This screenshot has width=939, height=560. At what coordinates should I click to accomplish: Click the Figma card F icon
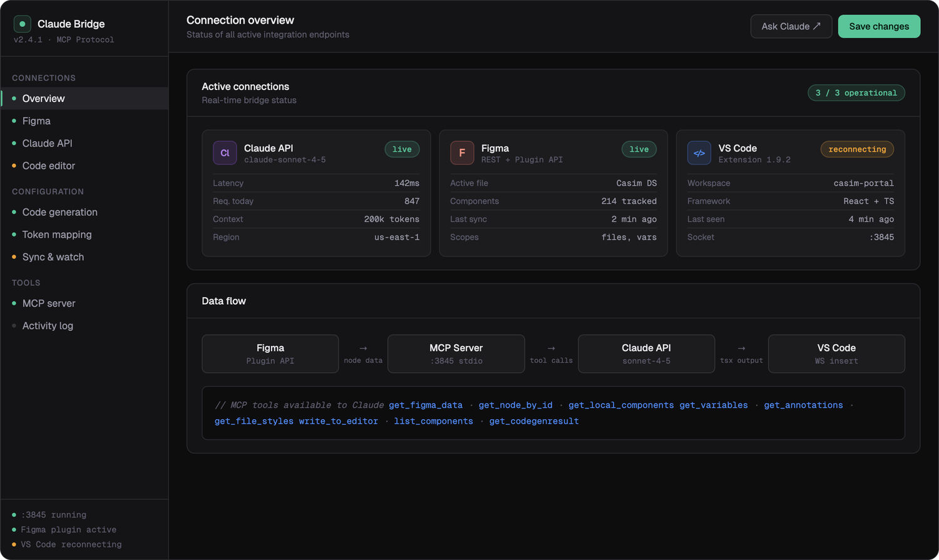click(x=462, y=153)
